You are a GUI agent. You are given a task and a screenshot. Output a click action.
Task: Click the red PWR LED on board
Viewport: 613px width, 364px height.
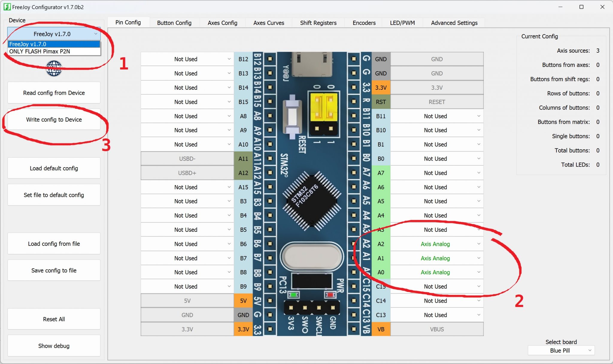pos(330,295)
